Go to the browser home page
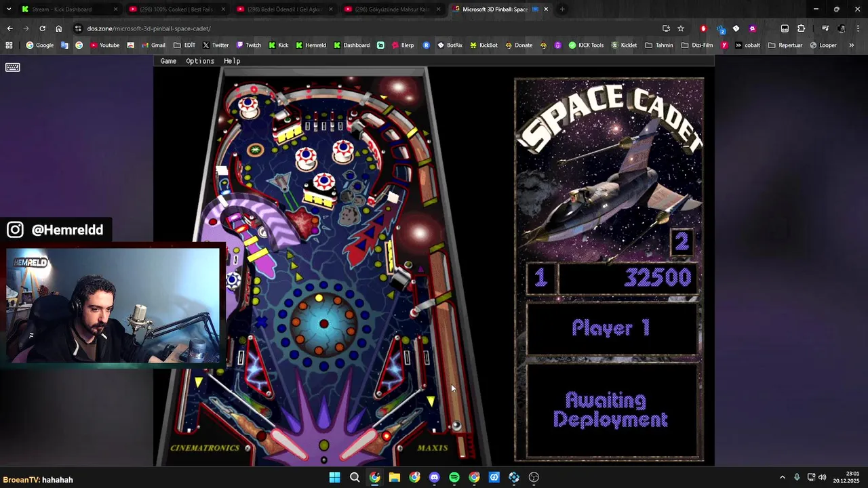 pos(58,28)
